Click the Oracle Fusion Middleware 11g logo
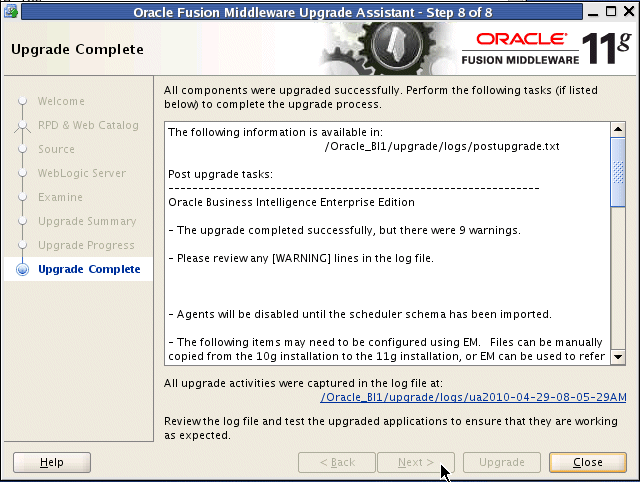This screenshot has width=640, height=482. tap(547, 49)
